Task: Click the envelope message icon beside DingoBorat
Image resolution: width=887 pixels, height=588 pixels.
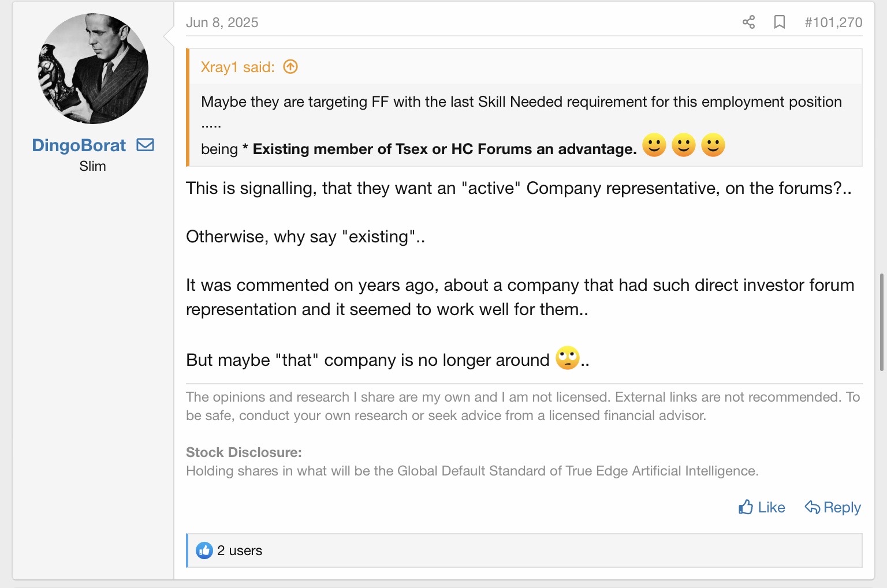Action: point(145,145)
